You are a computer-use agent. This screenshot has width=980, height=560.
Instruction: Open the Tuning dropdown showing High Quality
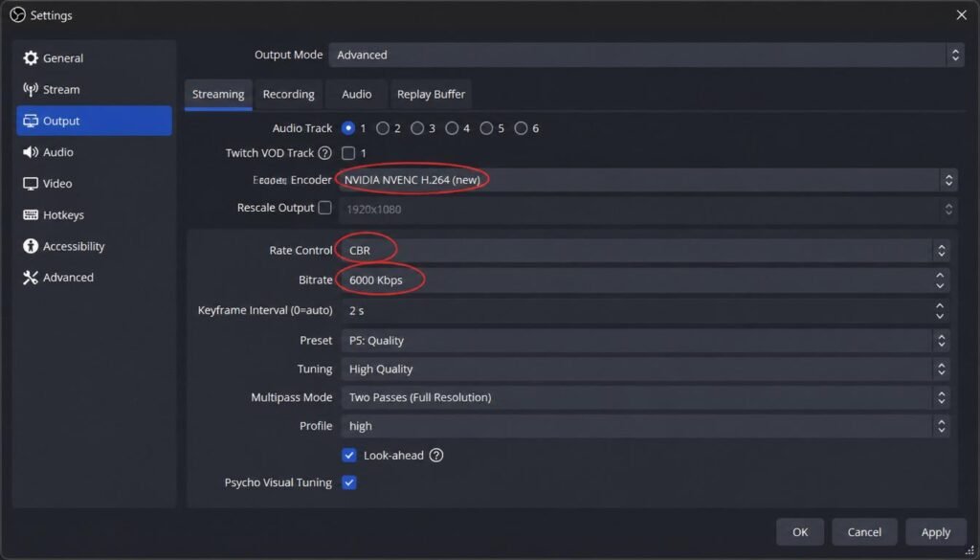(646, 369)
